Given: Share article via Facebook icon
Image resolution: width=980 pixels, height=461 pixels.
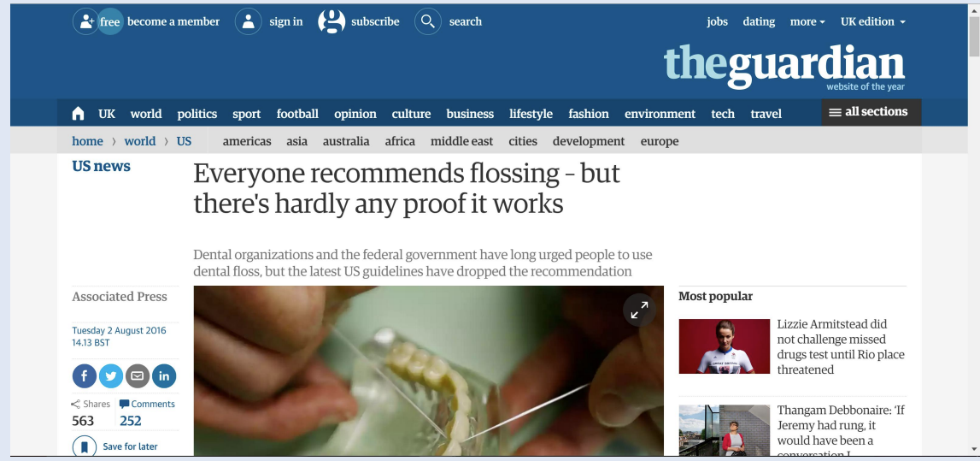Looking at the screenshot, I should tap(85, 376).
